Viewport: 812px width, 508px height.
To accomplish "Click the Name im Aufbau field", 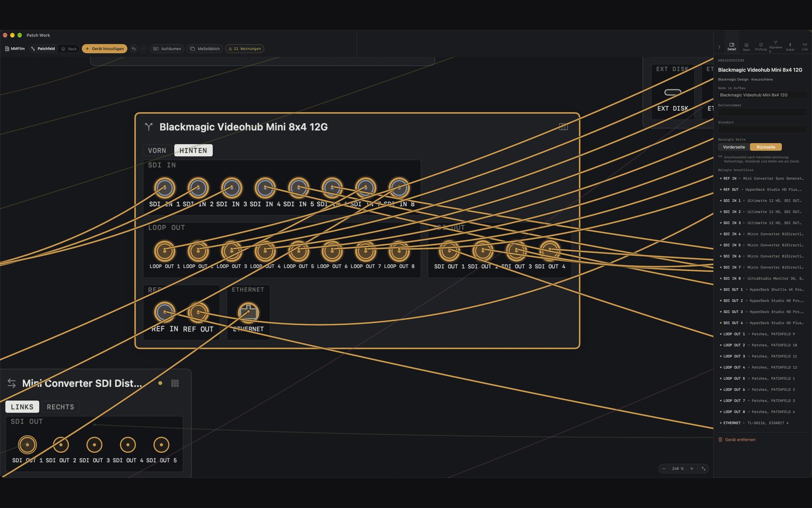I will [x=762, y=95].
